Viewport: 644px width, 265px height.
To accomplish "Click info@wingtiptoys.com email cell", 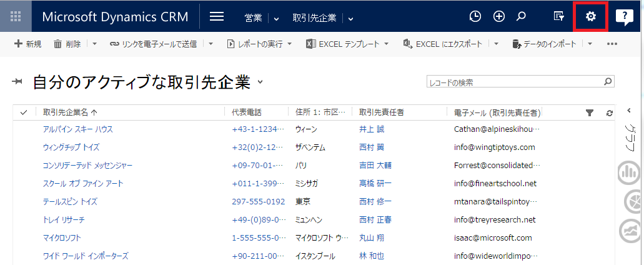I will pyautogui.click(x=495, y=147).
